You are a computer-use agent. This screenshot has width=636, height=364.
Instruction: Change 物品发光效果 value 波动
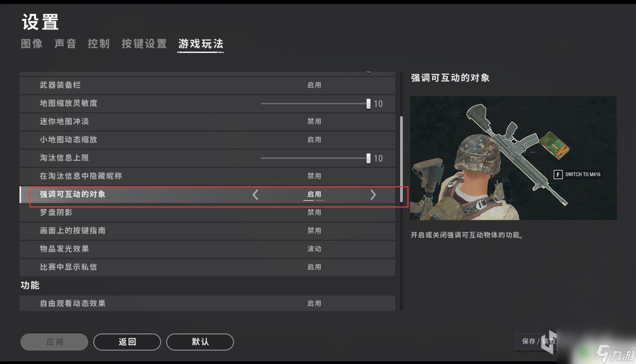(314, 249)
